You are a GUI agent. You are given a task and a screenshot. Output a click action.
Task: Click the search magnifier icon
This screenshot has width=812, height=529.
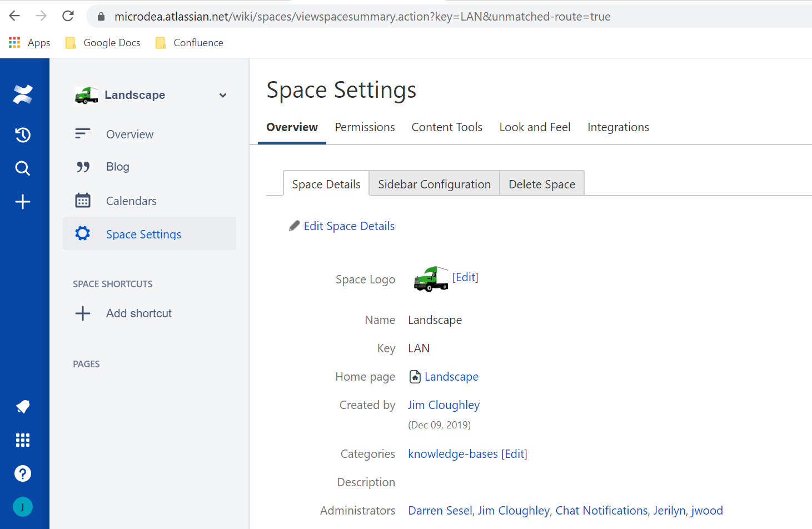tap(23, 168)
